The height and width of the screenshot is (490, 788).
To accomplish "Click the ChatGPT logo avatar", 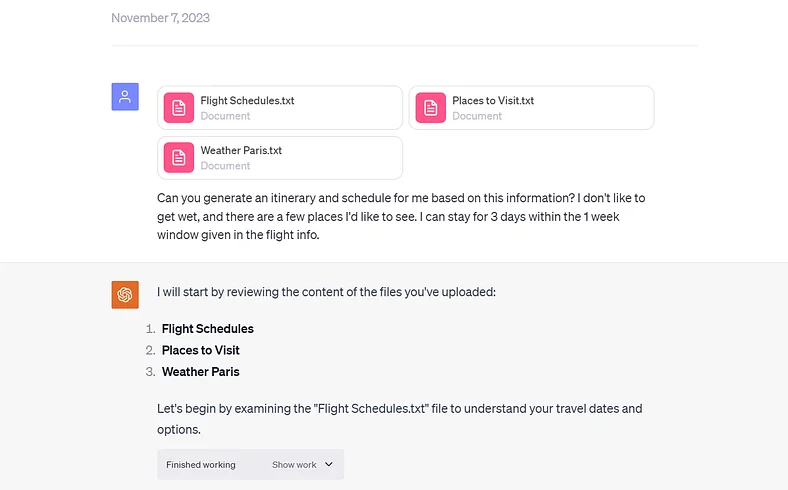I will [x=125, y=295].
